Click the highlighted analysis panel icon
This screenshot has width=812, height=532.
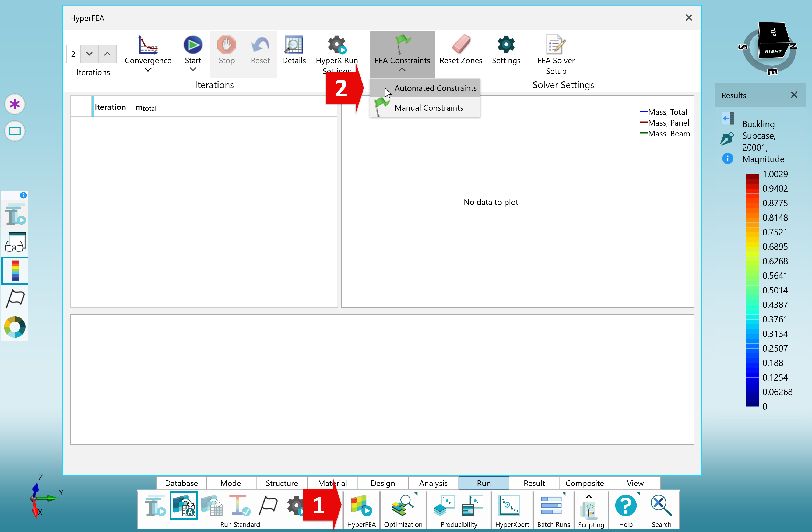point(184,506)
